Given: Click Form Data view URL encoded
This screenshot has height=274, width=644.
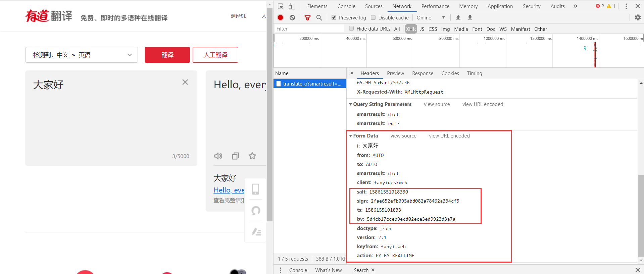Looking at the screenshot, I should point(449,136).
